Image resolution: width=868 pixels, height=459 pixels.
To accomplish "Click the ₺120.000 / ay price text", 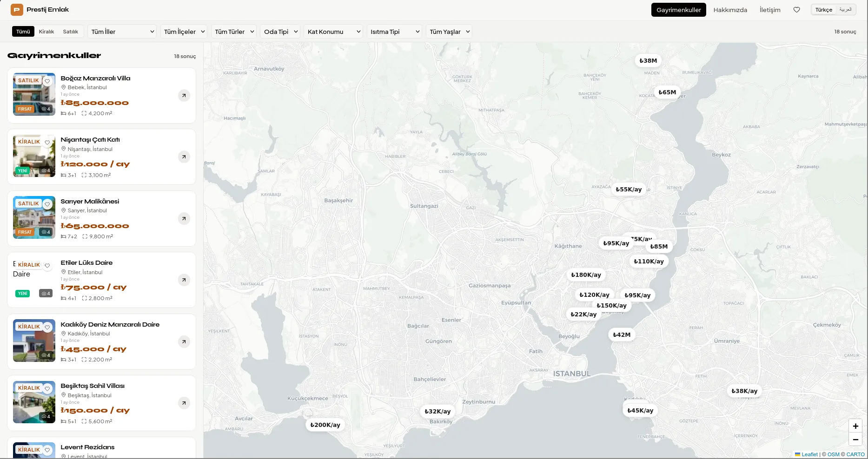I will click(95, 164).
